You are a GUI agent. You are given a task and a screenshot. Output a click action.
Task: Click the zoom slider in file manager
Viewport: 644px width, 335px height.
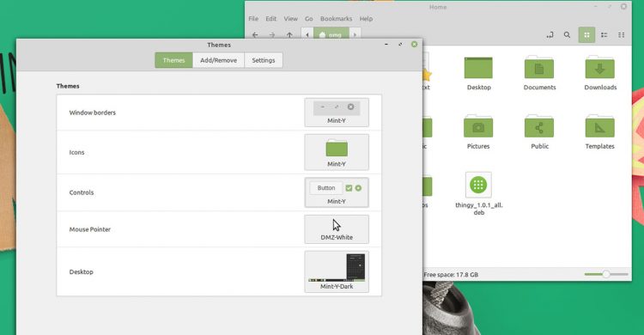click(x=606, y=274)
